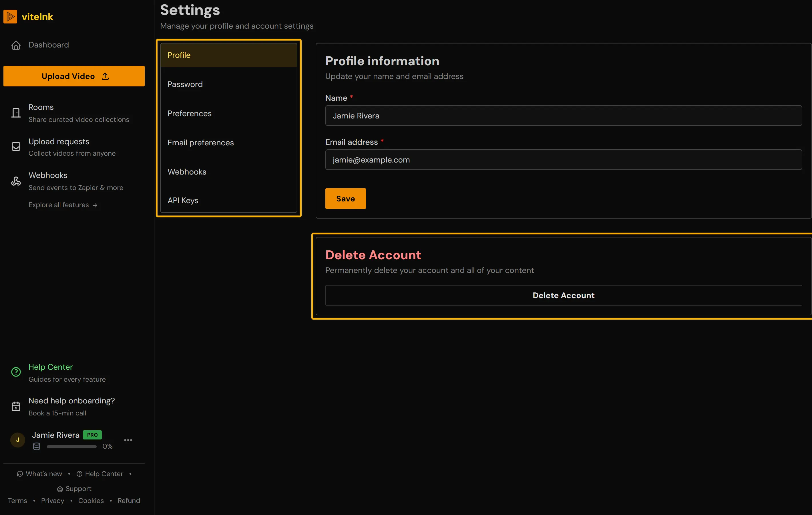Follow the Explore all features link
The width and height of the screenshot is (812, 515).
(63, 205)
